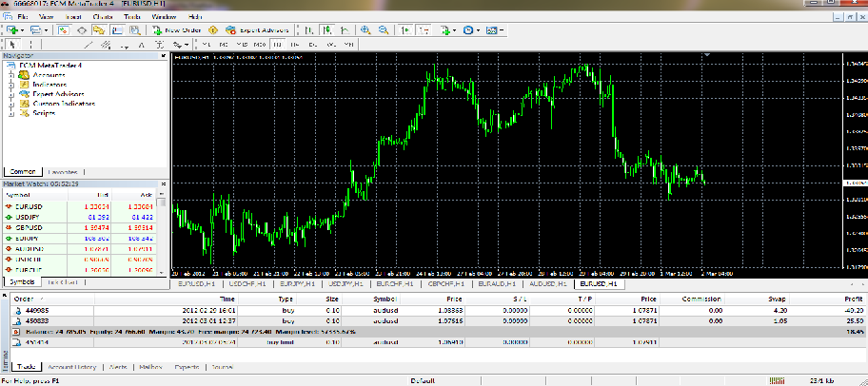The image size is (868, 386).
Task: Toggle the Data Window icon
Action: coord(82,29)
